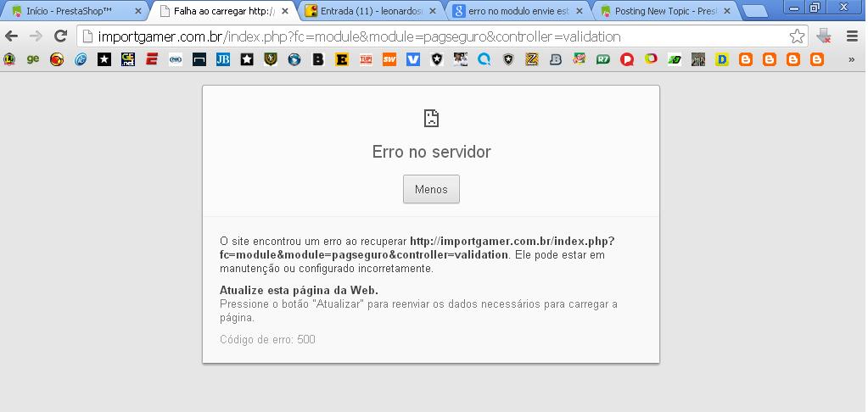
Task: Open the gold crest shield bookmark
Action: click(x=270, y=59)
